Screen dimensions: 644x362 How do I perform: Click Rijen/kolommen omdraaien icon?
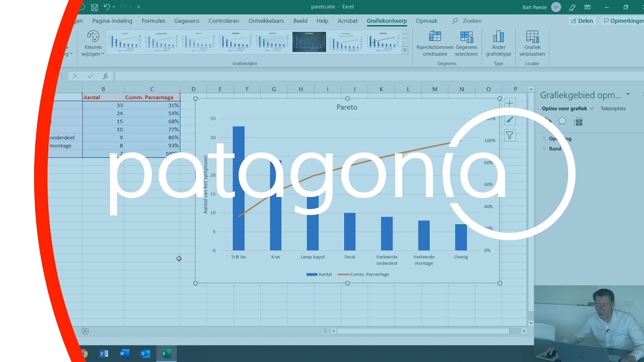coord(435,43)
